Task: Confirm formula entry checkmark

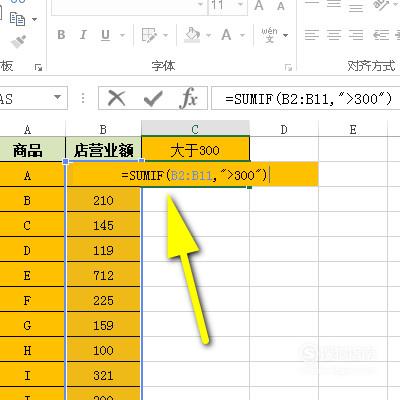Action: [153, 99]
